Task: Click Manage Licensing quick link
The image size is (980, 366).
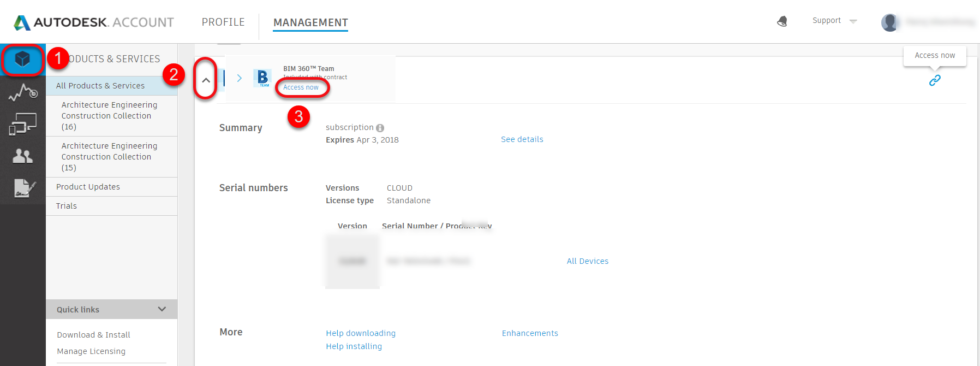Action: coord(91,351)
